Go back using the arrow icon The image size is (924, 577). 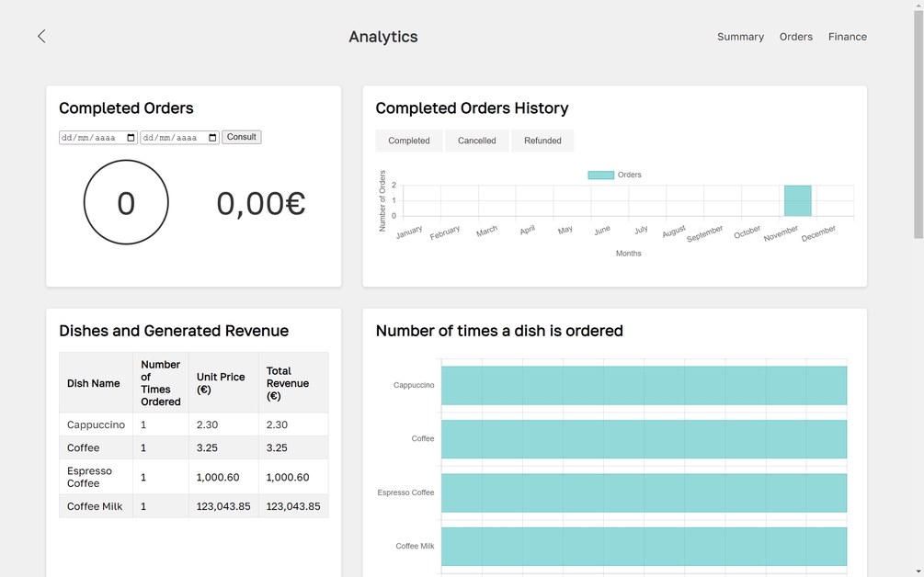[41, 37]
